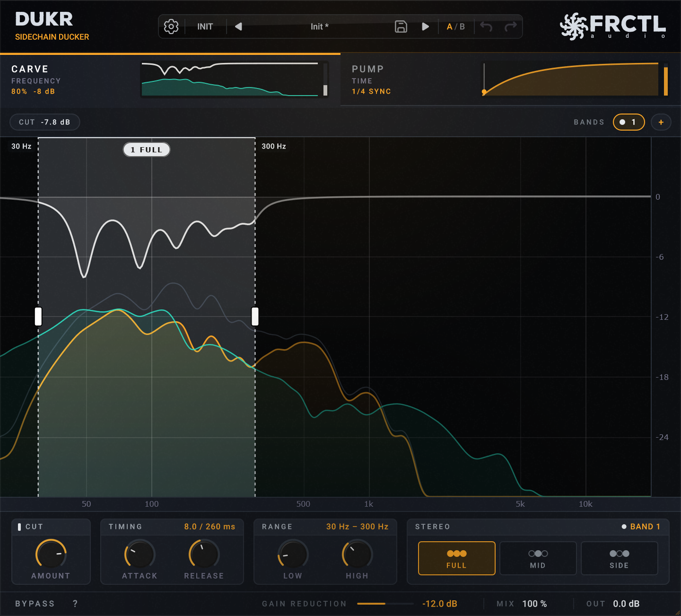This screenshot has height=616, width=681.
Task: Click the CUT AMOUNT knob
Action: click(x=51, y=554)
